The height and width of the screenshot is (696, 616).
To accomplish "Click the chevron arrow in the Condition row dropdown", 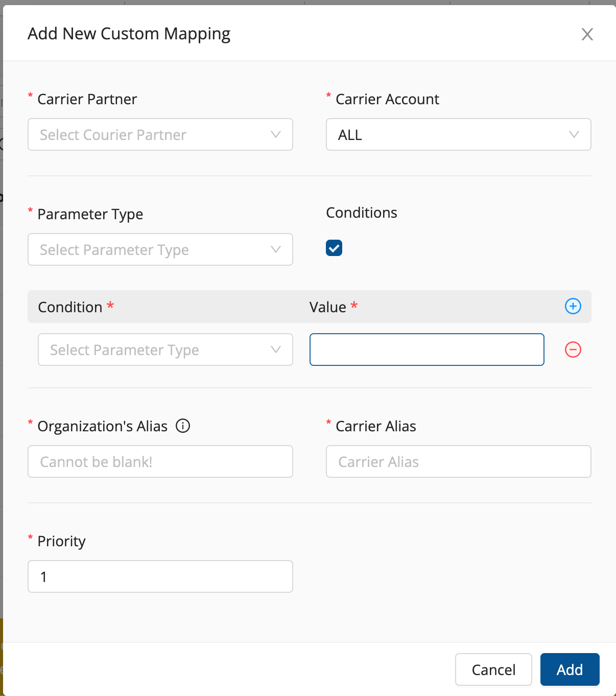I will 276,350.
